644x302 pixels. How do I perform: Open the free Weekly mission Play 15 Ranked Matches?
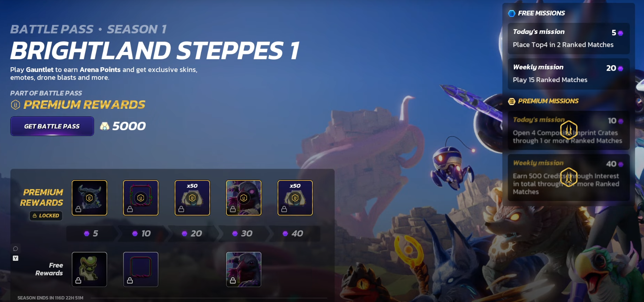click(x=569, y=74)
